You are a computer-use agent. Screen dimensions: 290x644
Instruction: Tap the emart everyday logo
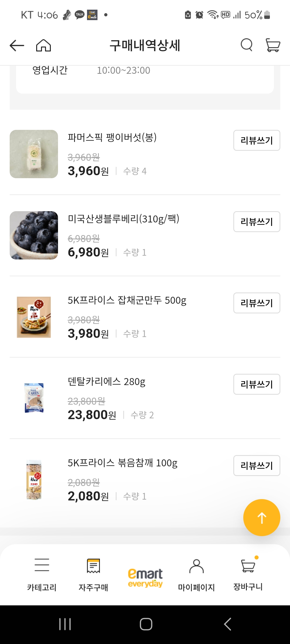click(x=145, y=577)
